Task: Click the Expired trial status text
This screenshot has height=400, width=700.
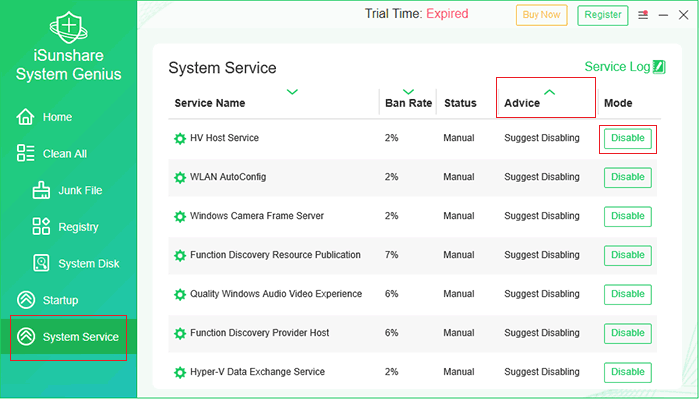Action: 447,14
